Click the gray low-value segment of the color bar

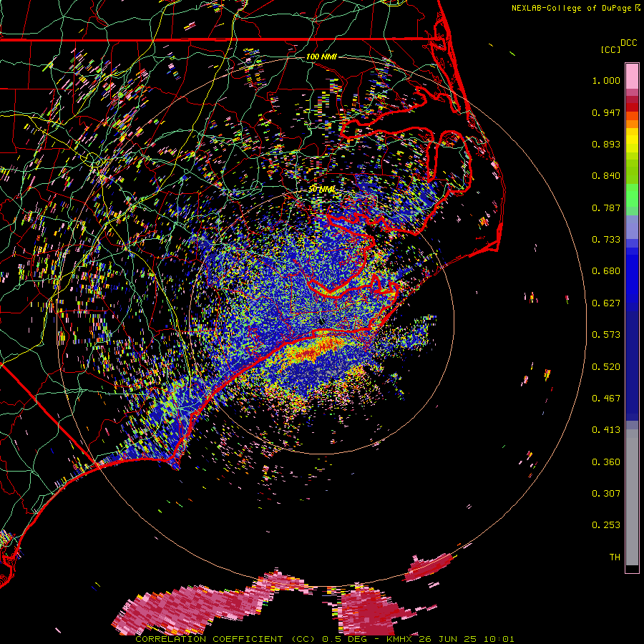coord(632,497)
